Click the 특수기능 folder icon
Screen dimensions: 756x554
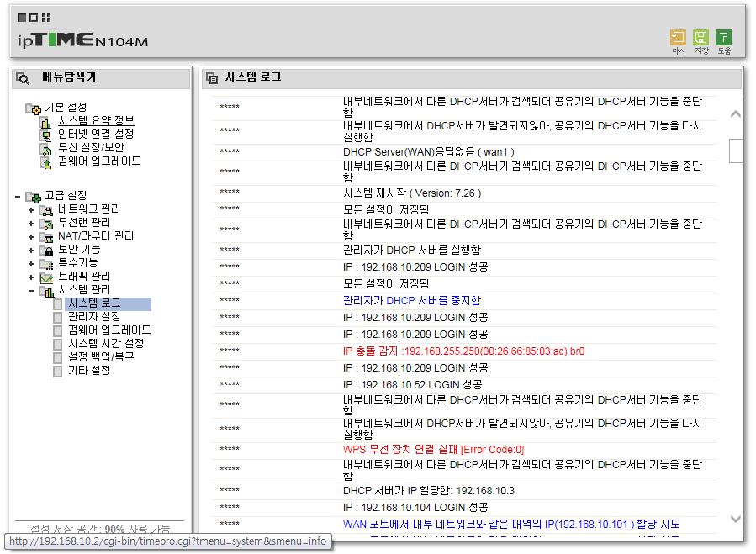click(46, 265)
